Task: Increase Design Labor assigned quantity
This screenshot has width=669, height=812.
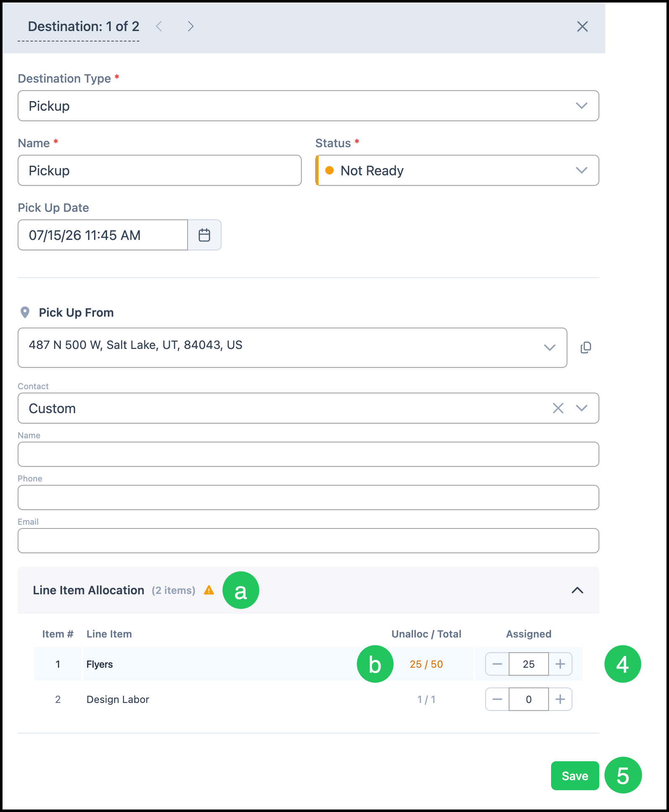Action: pyautogui.click(x=560, y=699)
